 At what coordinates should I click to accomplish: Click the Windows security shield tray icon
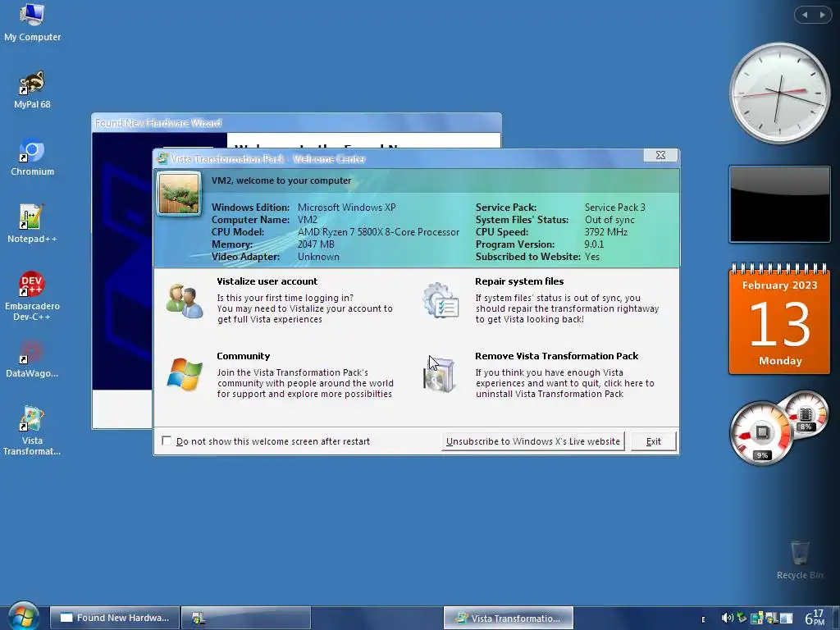771,619
